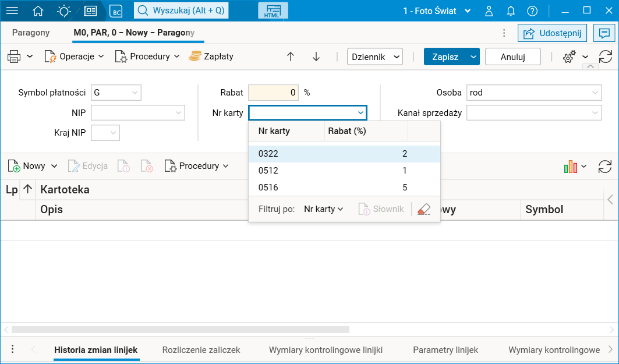619x364 pixels.
Task: Open the Osoba combo box
Action: (x=534, y=93)
